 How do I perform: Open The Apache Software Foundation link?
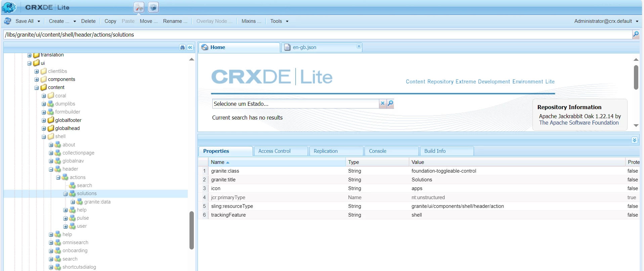pos(579,123)
